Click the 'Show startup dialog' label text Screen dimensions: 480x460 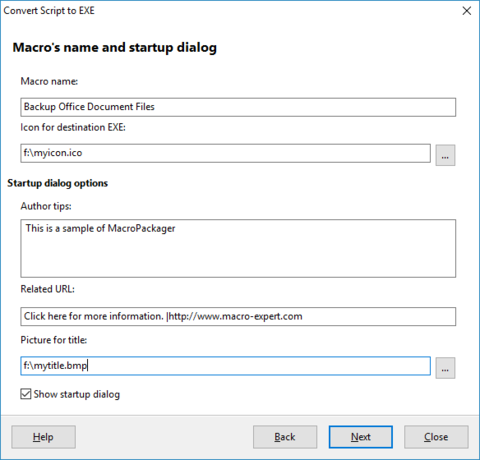coord(77,394)
